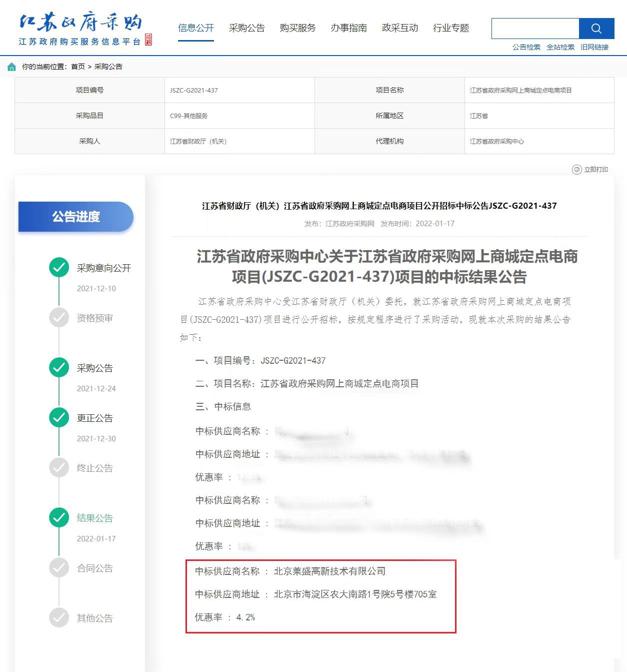This screenshot has height=672, width=627.
Task: Click gray checkmark for 资格预审
Action: [x=59, y=318]
